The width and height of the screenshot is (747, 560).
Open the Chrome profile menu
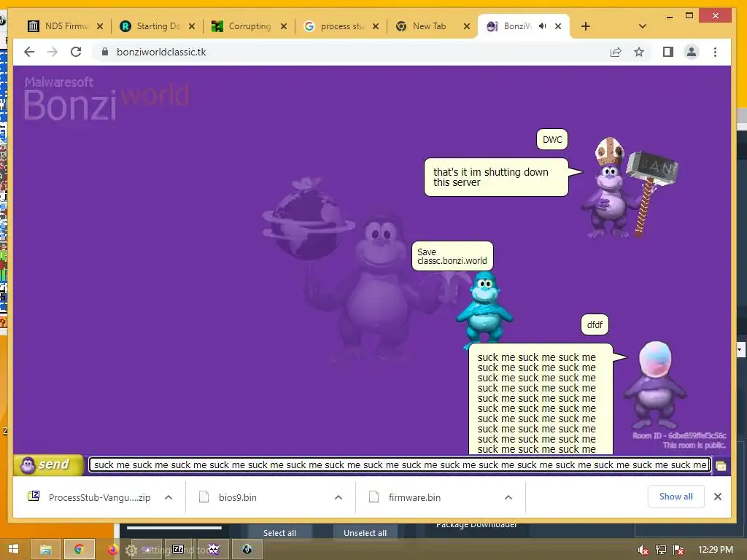(692, 52)
